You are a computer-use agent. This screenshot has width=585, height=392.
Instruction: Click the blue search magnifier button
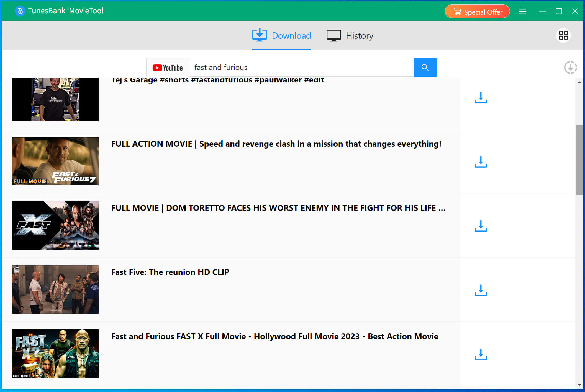(425, 67)
